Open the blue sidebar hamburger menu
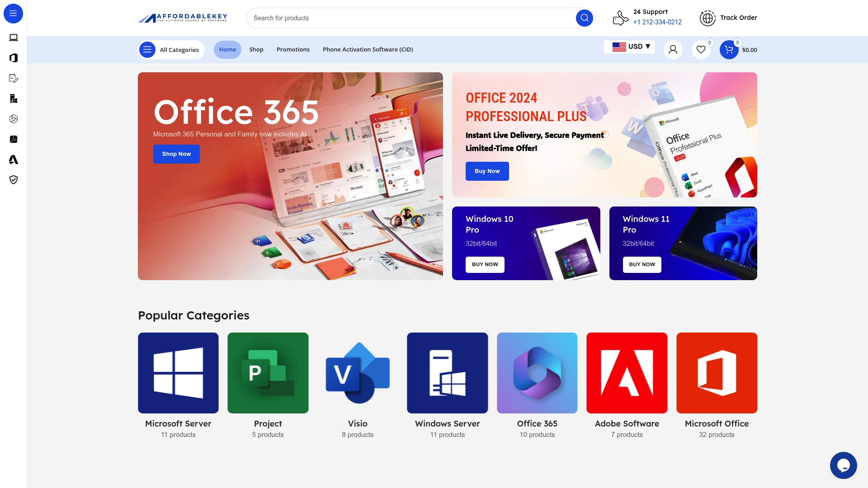The width and height of the screenshot is (868, 488). click(13, 14)
